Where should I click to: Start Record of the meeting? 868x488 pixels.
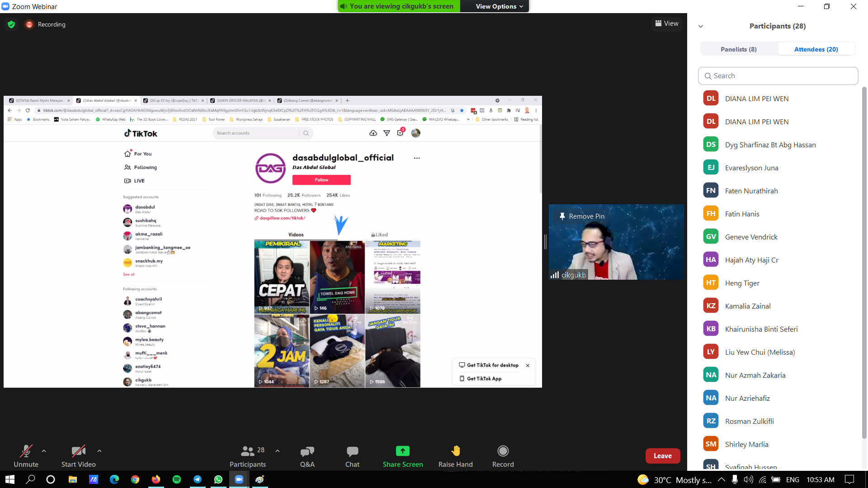[x=503, y=455]
